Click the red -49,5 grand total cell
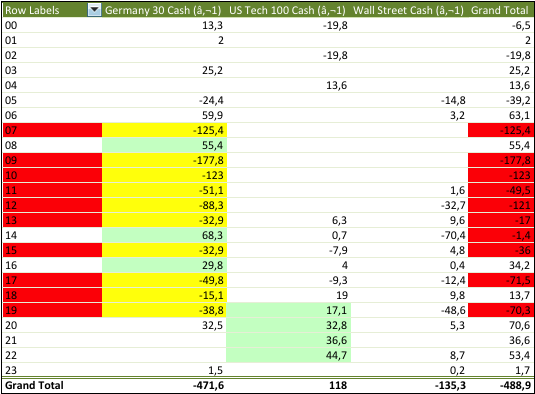The height and width of the screenshot is (394, 535). click(x=501, y=190)
